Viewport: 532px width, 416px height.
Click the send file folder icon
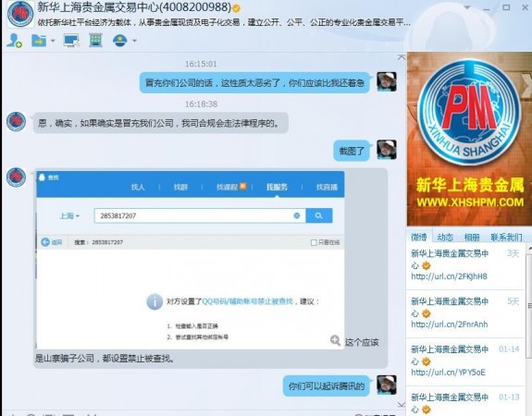[39, 41]
